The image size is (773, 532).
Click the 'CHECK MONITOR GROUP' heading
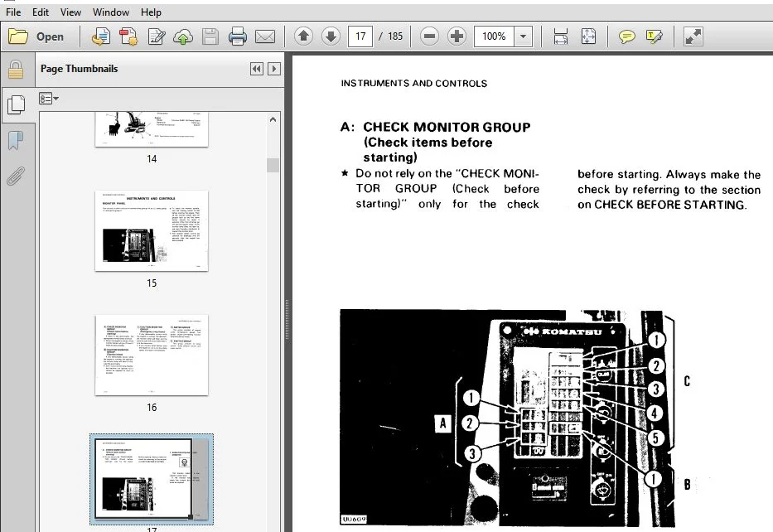pos(447,128)
